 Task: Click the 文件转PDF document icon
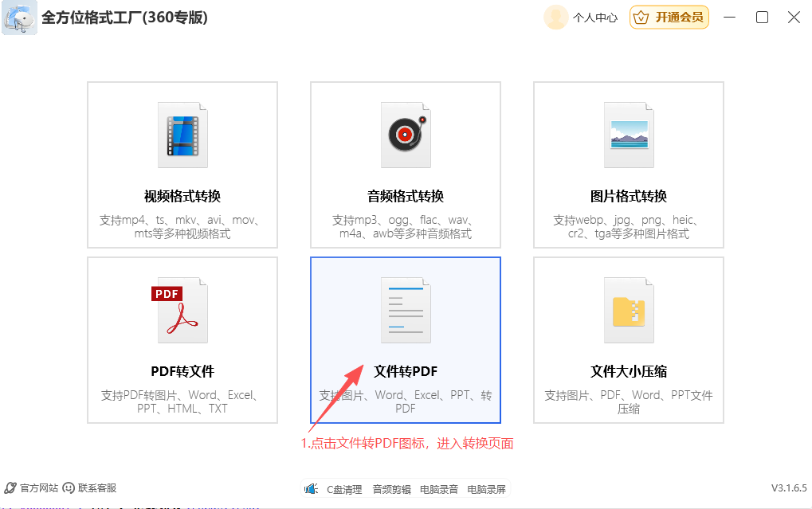click(x=406, y=310)
